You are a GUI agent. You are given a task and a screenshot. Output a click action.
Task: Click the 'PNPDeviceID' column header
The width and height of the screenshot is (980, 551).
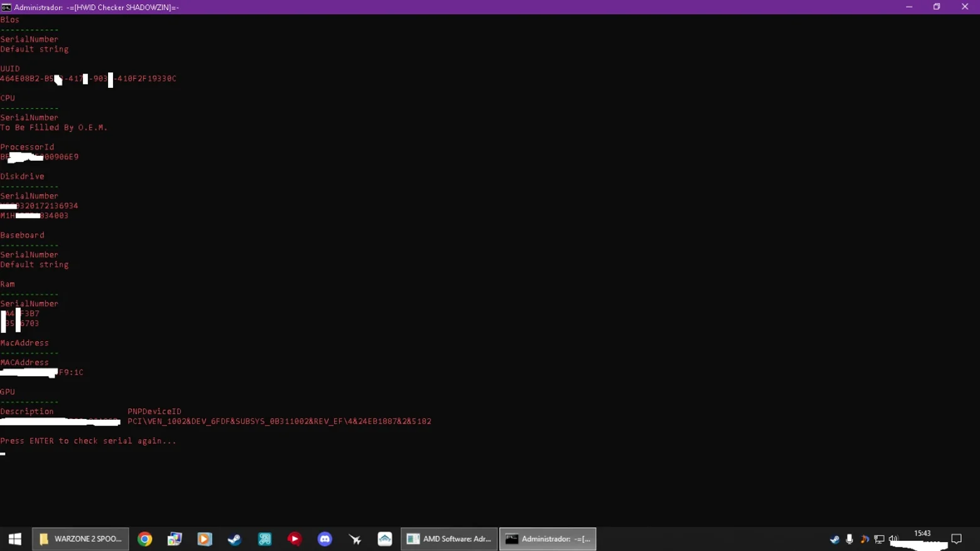pos(155,412)
